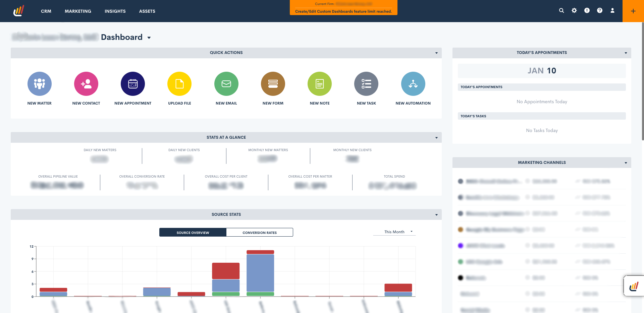The image size is (644, 313).
Task: Click the orange plus button
Action: [633, 11]
